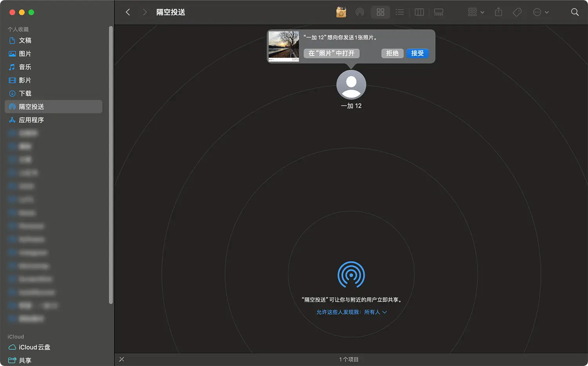The height and width of the screenshot is (366, 588).
Task: Click the 1个项目 status text
Action: [x=349, y=359]
